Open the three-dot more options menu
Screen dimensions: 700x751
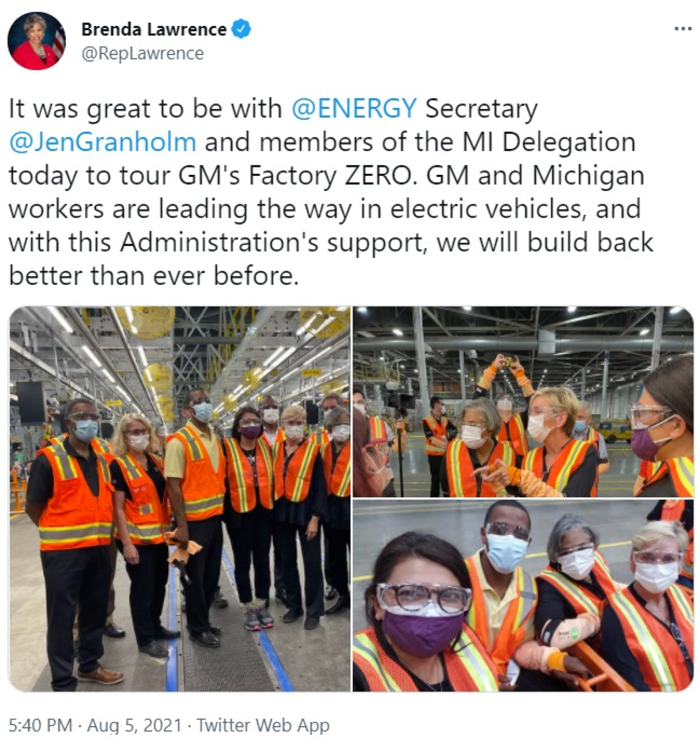click(683, 29)
